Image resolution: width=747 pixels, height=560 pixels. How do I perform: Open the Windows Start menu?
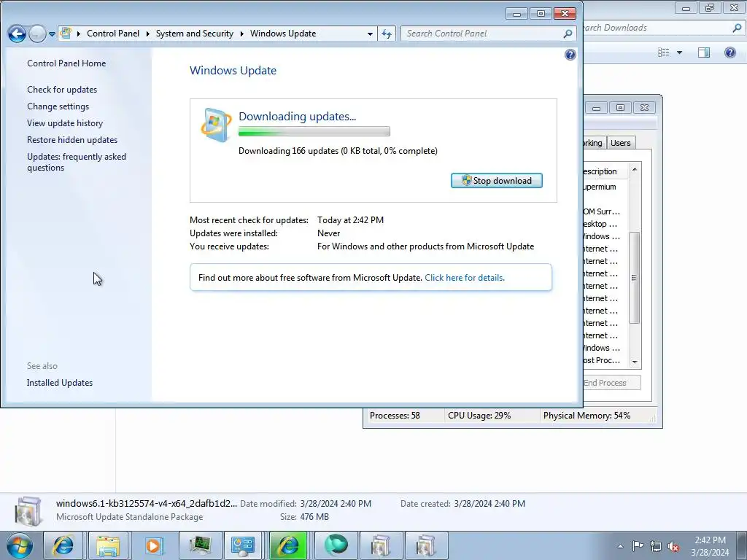coord(20,545)
